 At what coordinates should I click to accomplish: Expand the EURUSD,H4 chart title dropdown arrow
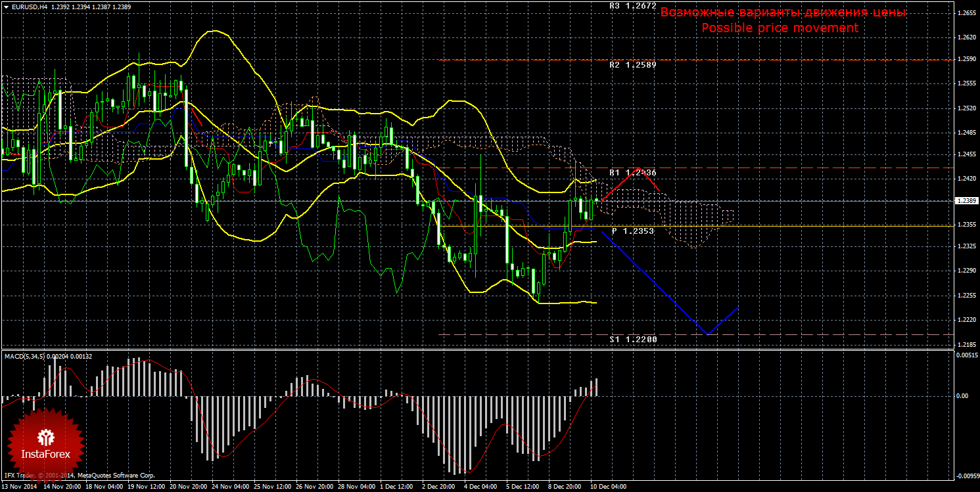[x=5, y=6]
